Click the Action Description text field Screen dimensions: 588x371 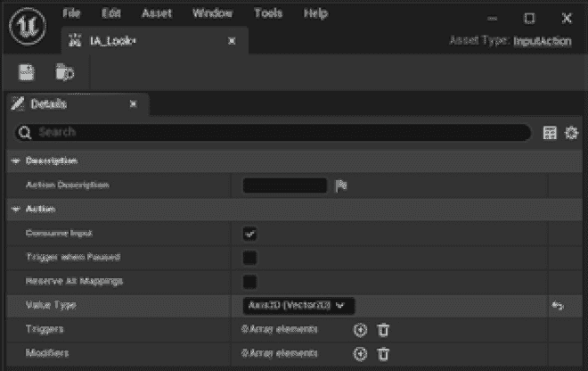coord(284,185)
